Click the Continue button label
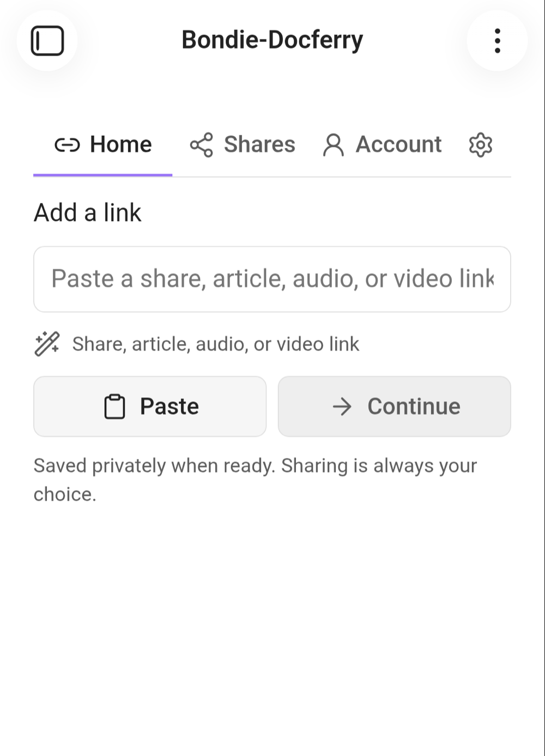The width and height of the screenshot is (545, 756). pos(414,407)
